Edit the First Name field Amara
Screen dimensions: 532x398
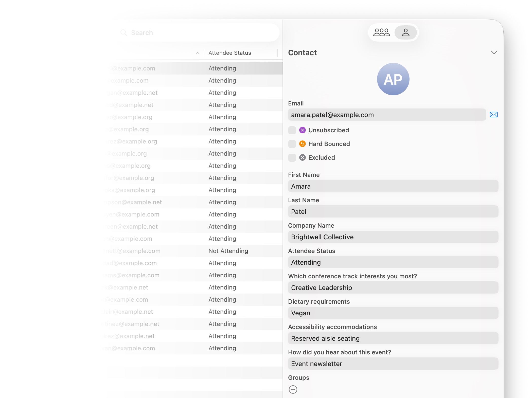(x=393, y=186)
